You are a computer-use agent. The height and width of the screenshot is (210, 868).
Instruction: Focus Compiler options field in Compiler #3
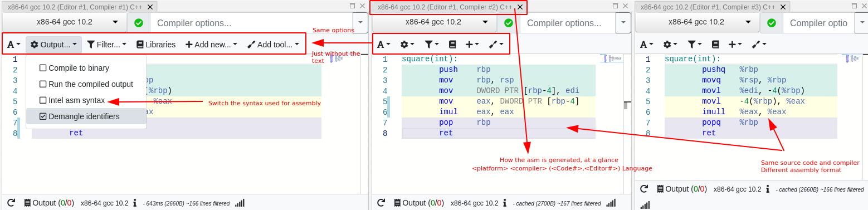(x=819, y=23)
